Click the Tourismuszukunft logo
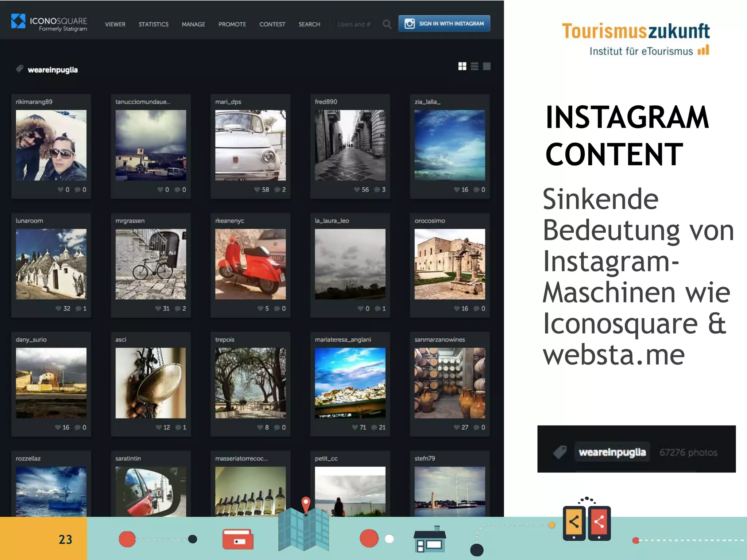The height and width of the screenshot is (560, 747). click(635, 39)
